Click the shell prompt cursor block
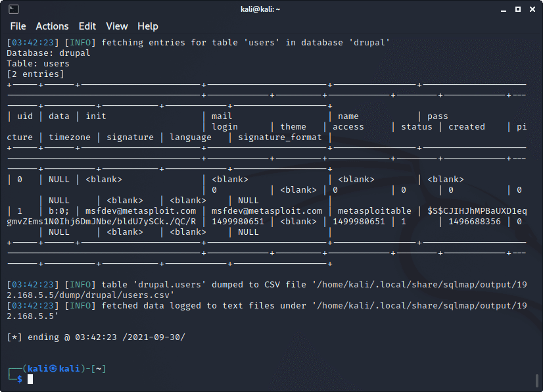The image size is (543, 392). (30, 380)
